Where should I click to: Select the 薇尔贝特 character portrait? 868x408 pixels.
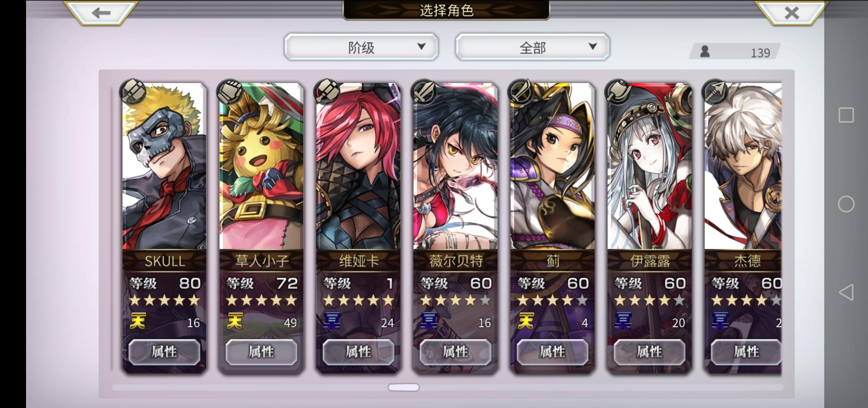click(455, 166)
